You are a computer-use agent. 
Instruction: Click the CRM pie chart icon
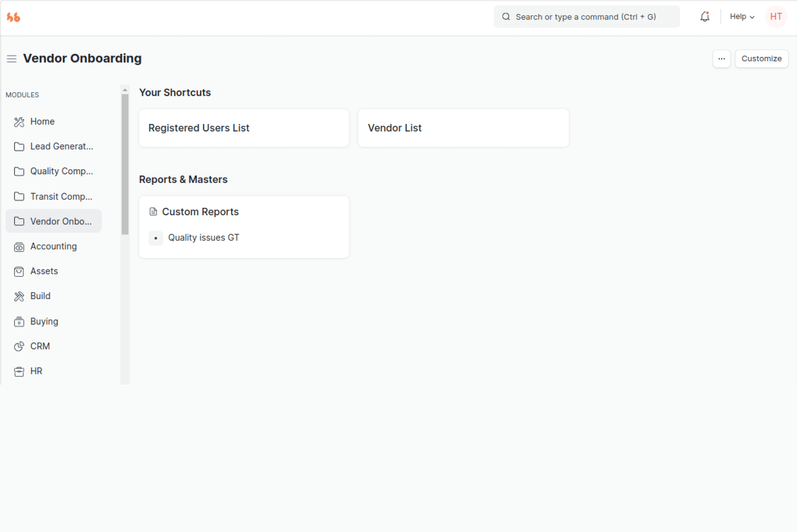click(19, 347)
